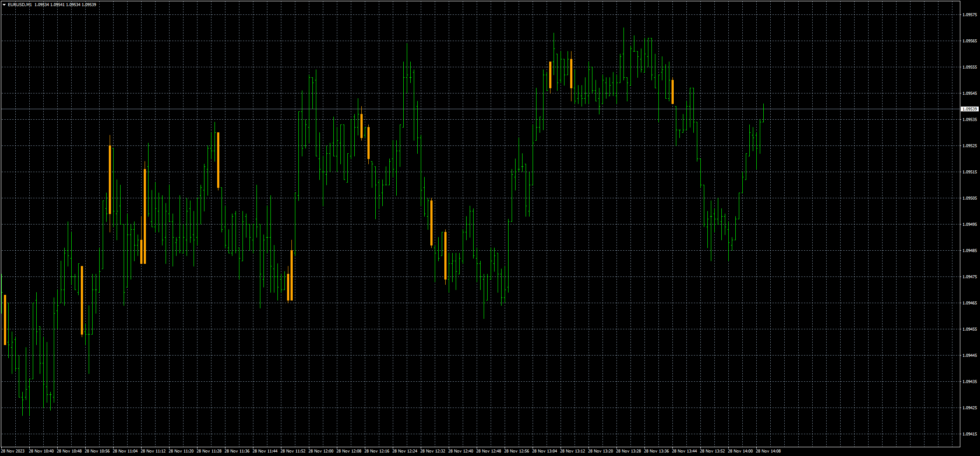Screen dimensions: 980x456
Task: Click the 28 Nov 11:12 time label
Action: (153, 451)
